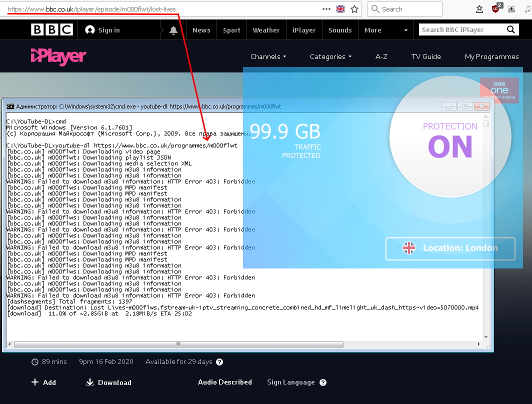Image resolution: width=532 pixels, height=404 pixels.
Task: Click the browser Search box
Action: [x=405, y=9]
